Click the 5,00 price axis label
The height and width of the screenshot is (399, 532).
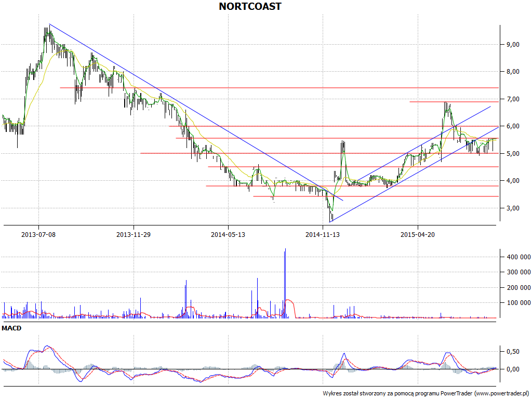click(x=513, y=154)
